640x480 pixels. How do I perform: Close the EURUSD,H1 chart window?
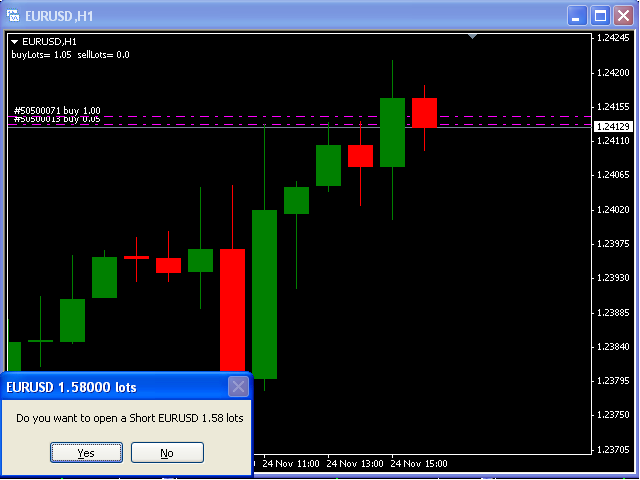pos(623,15)
